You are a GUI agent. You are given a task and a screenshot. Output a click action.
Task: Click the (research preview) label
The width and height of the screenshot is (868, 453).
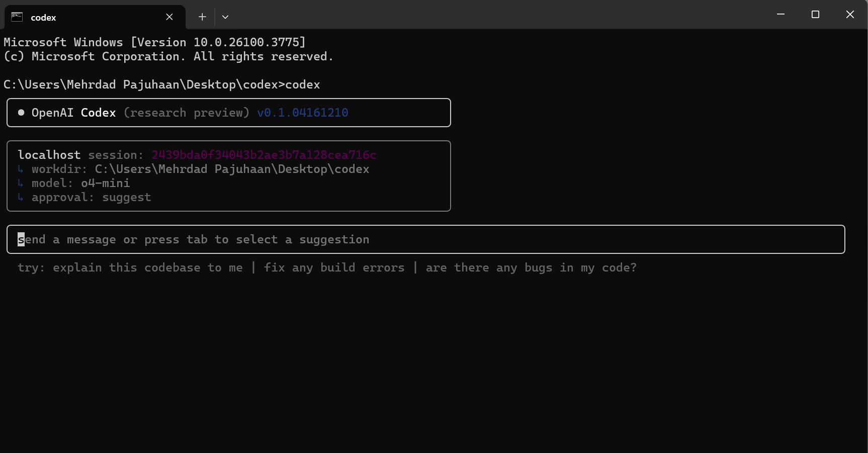tap(187, 113)
